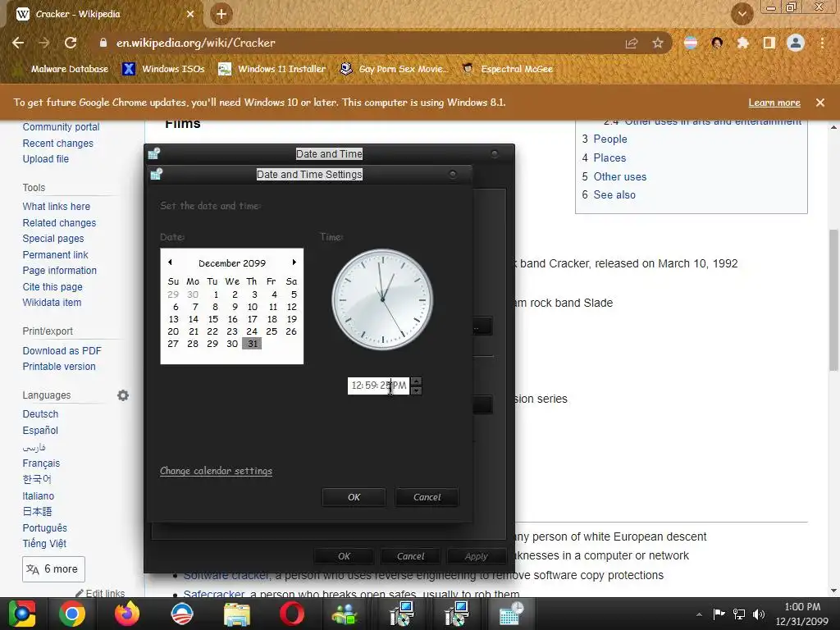
Task: Click Download as PDF
Action: coord(62,351)
